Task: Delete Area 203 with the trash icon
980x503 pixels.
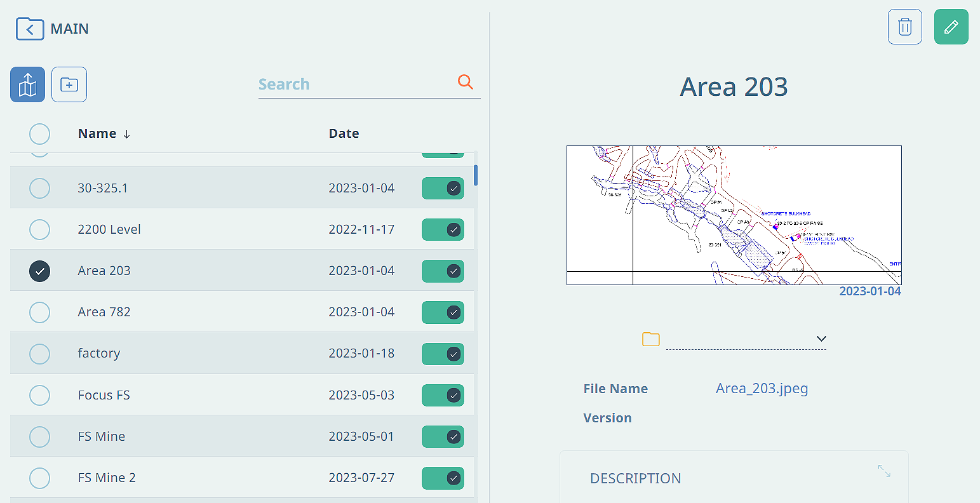Action: click(x=905, y=27)
